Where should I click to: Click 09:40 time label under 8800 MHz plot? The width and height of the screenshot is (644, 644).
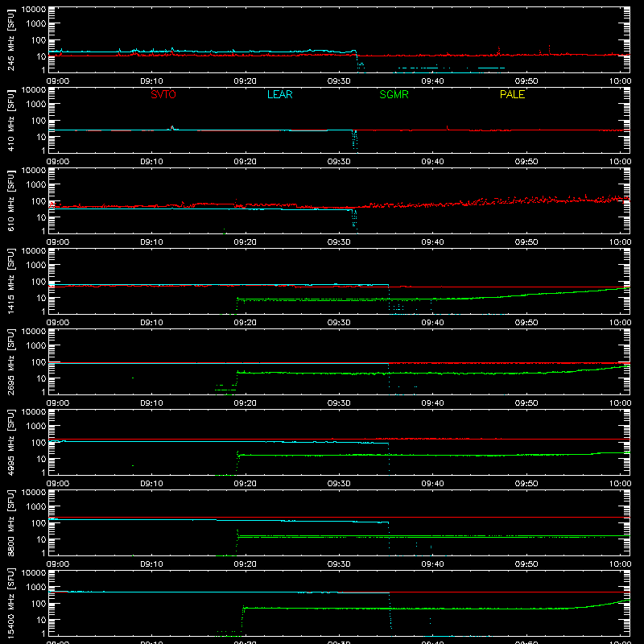point(432,564)
